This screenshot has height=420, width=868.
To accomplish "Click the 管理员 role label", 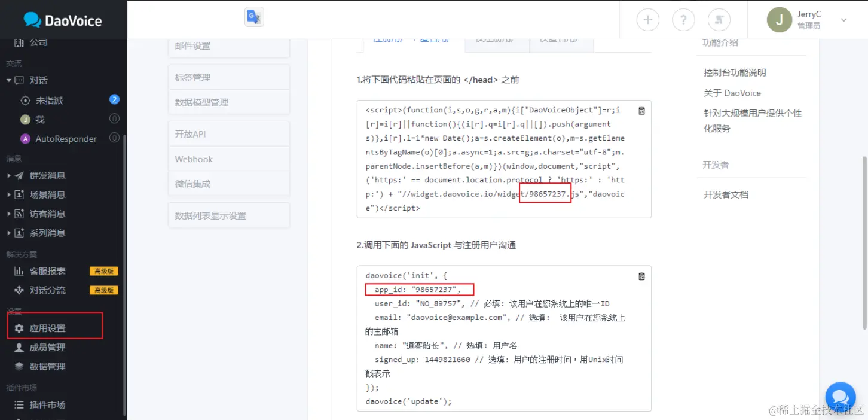I will [808, 26].
